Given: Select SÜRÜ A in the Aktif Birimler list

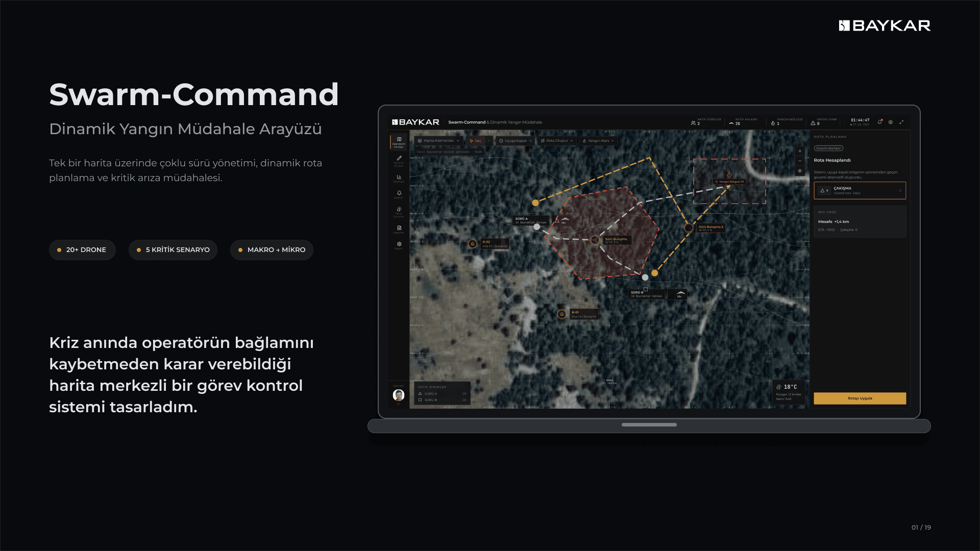Looking at the screenshot, I should point(442,394).
